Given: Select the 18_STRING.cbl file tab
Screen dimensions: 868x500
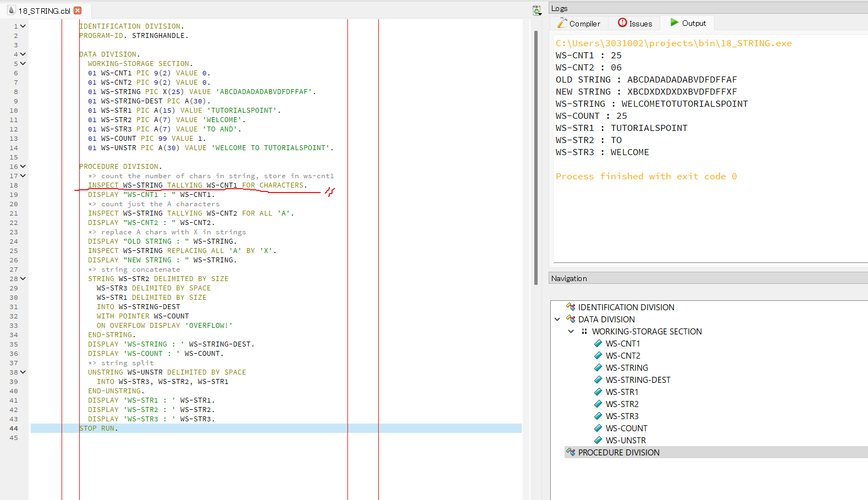Looking at the screenshot, I should 45,10.
